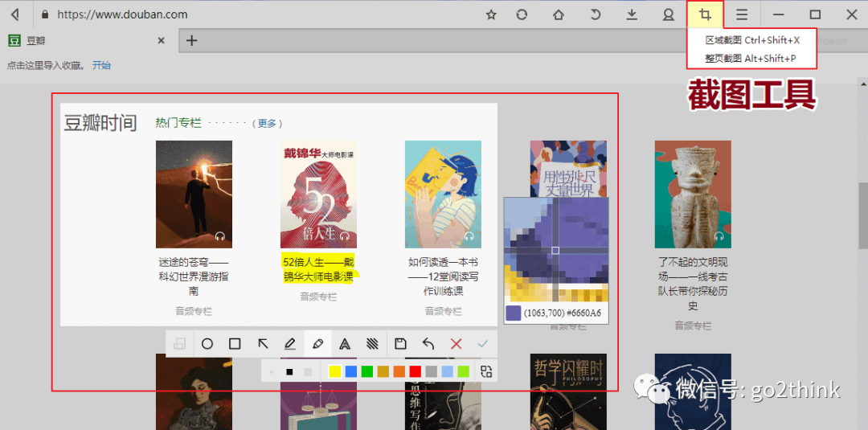This screenshot has height=430, width=868.
Task: Open the 用性别之尺丈量世界 cover thumbnail
Action: (x=568, y=169)
